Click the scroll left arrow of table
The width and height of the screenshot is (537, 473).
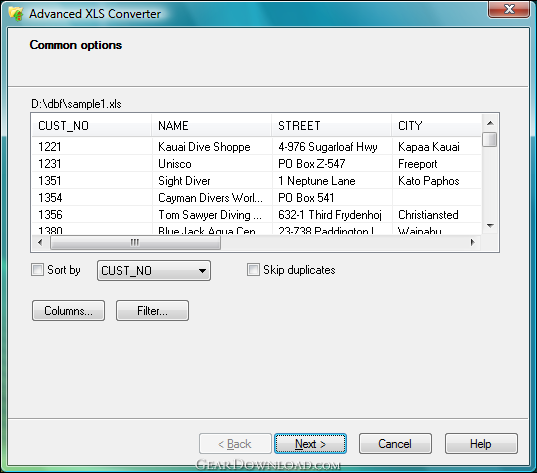pos(40,242)
